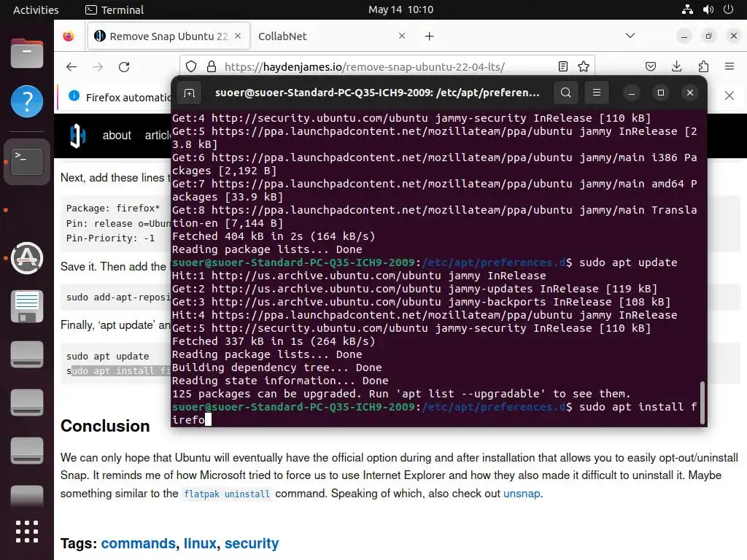The image size is (747, 560).
Task: Maximize the terminal window
Action: coord(660,93)
